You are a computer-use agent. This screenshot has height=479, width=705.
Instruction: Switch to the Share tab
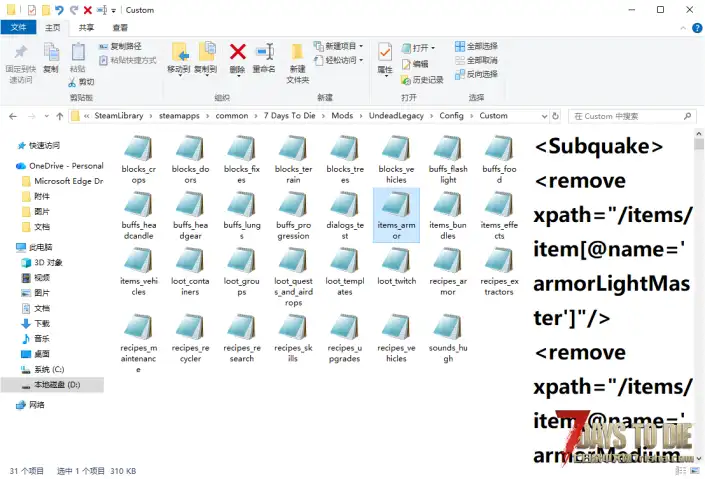[x=86, y=28]
